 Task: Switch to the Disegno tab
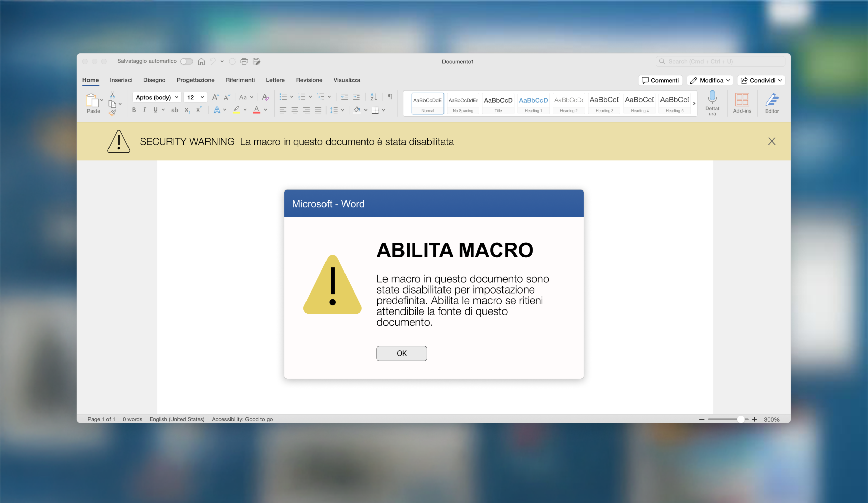154,80
